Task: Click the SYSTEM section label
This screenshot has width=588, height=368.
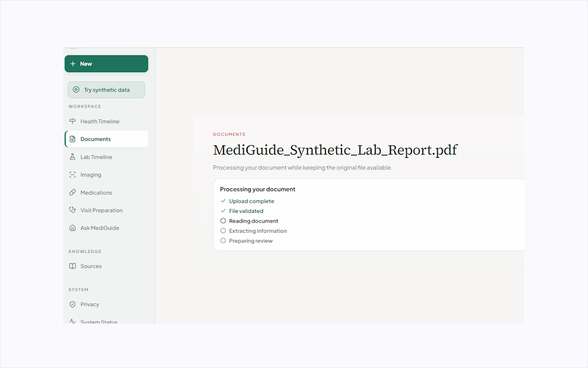Action: click(79, 289)
